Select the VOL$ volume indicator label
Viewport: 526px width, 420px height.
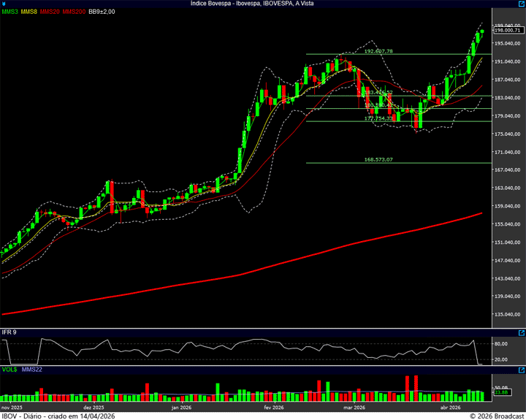9,370
